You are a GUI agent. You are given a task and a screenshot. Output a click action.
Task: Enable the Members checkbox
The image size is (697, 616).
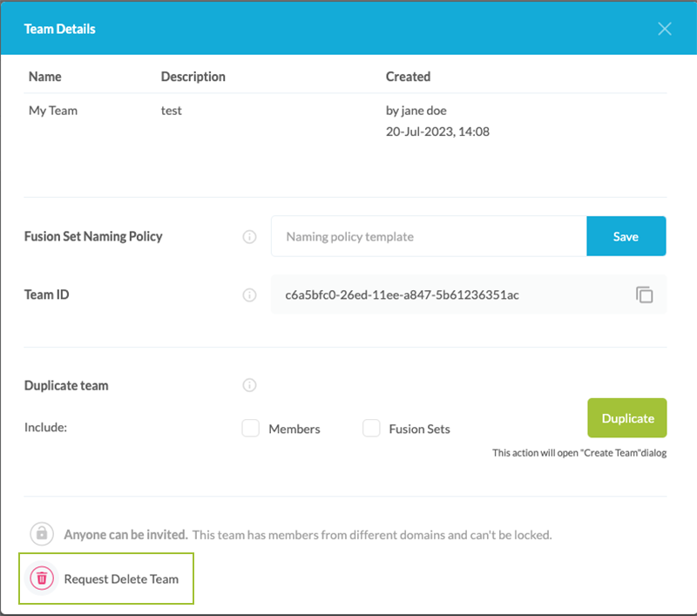click(x=251, y=429)
